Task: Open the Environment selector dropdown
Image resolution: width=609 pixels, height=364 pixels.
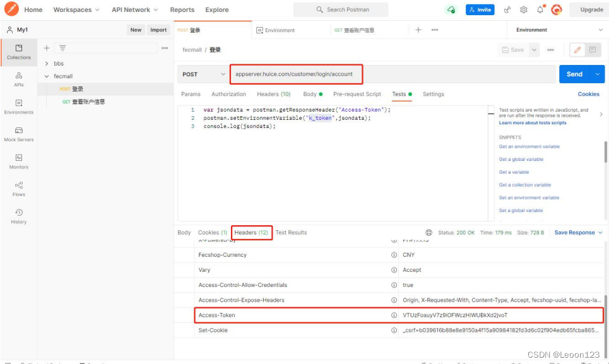Action: [x=558, y=30]
